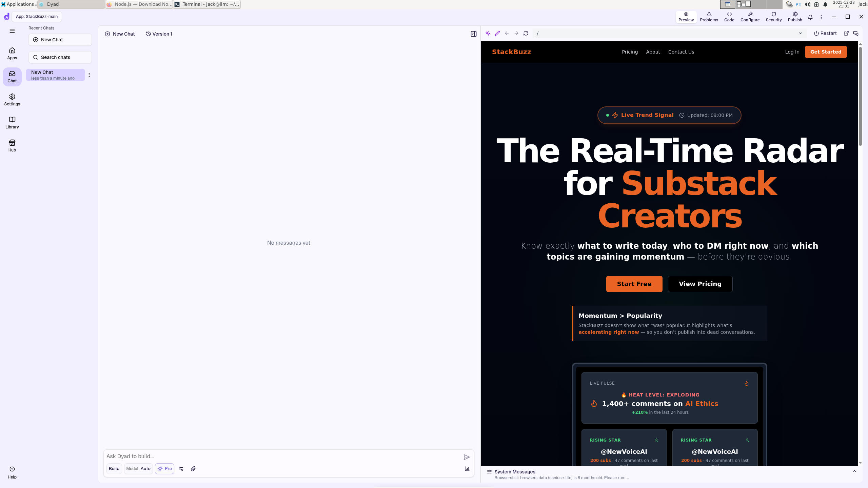Toggle device mode in preview toolbar
The height and width of the screenshot is (488, 868).
(856, 33)
